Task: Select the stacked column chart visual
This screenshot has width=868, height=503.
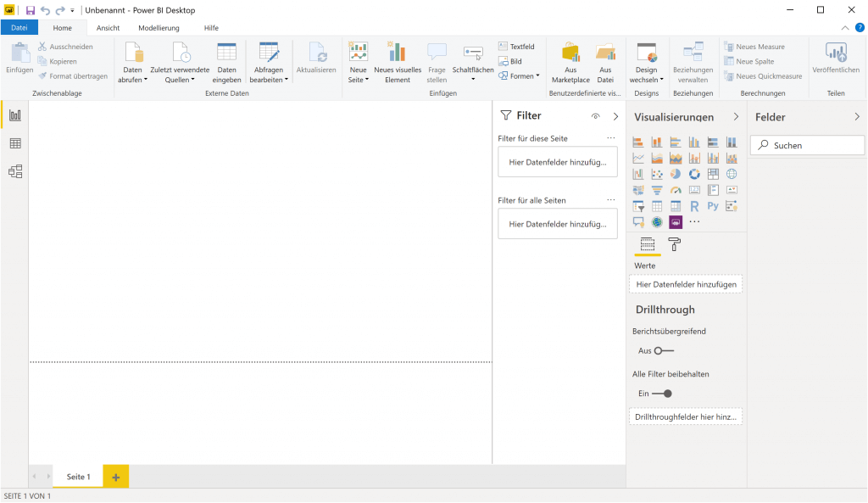Action: 656,142
